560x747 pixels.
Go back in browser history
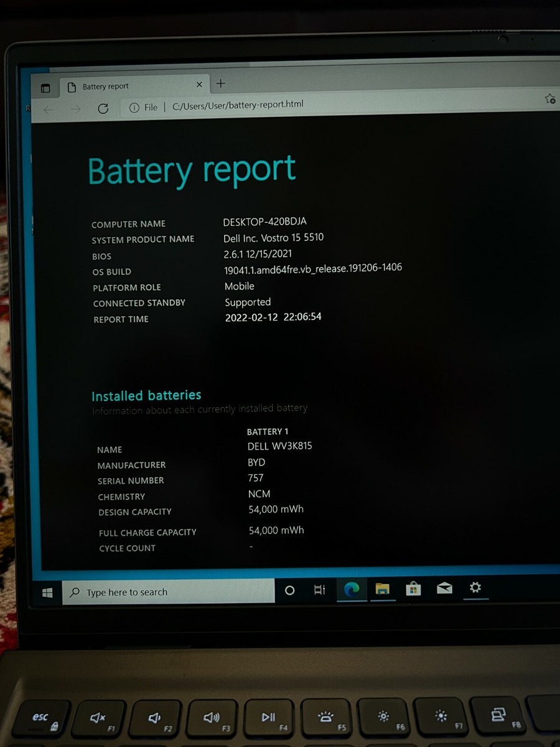(x=48, y=110)
